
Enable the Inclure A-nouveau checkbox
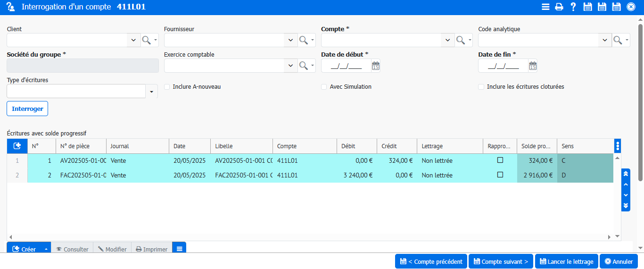(x=167, y=87)
